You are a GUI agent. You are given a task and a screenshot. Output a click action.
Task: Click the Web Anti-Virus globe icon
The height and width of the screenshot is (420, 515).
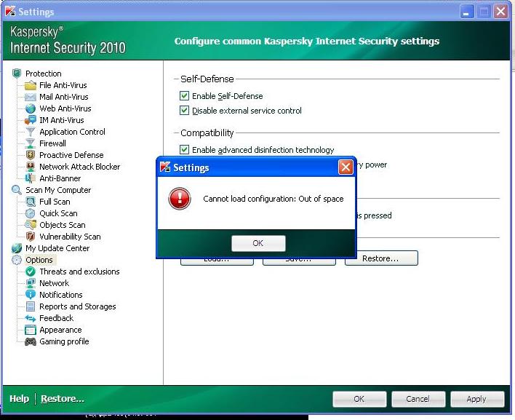(x=31, y=108)
